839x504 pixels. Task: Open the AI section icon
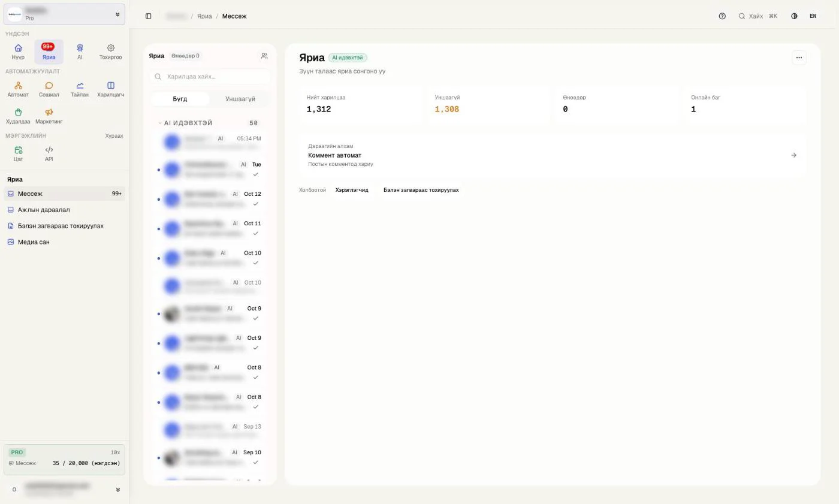[80, 52]
